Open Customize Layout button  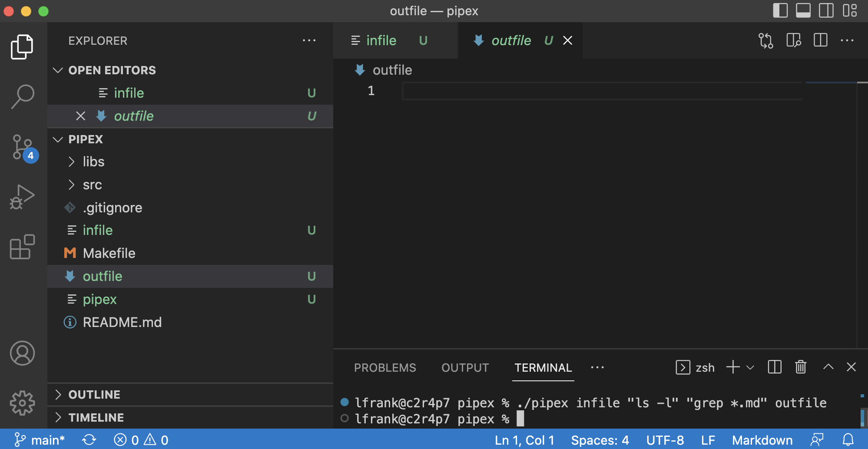coord(849,10)
